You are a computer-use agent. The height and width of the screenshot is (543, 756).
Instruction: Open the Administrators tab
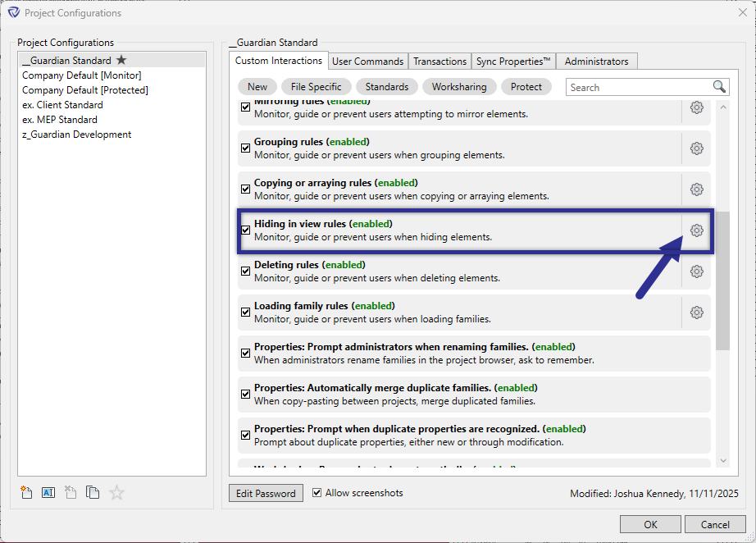click(x=596, y=61)
